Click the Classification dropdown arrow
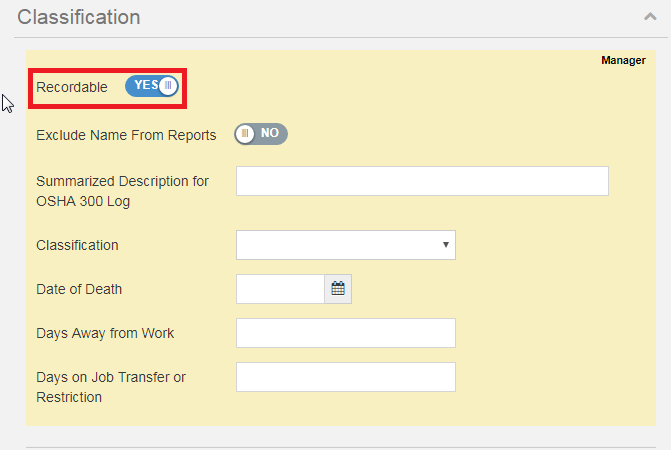Image resolution: width=671 pixels, height=450 pixels. click(x=444, y=245)
